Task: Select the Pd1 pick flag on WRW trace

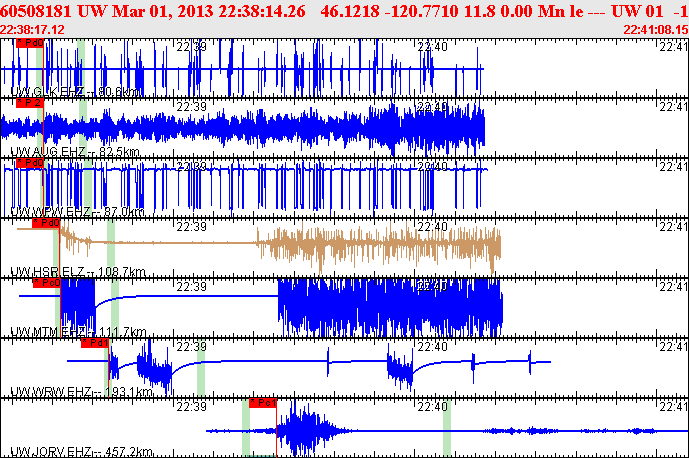Action: [x=94, y=343]
